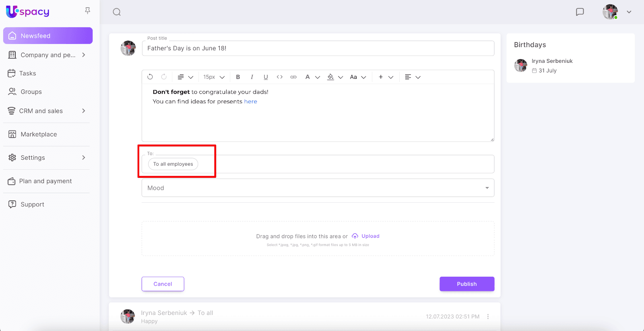Open the Mood dropdown
The height and width of the screenshot is (331, 644).
[x=318, y=188]
